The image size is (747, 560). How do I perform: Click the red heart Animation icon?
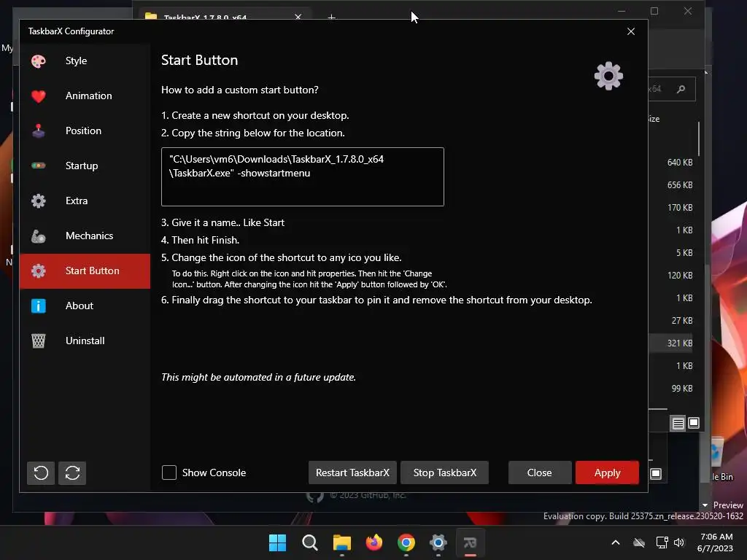[39, 96]
